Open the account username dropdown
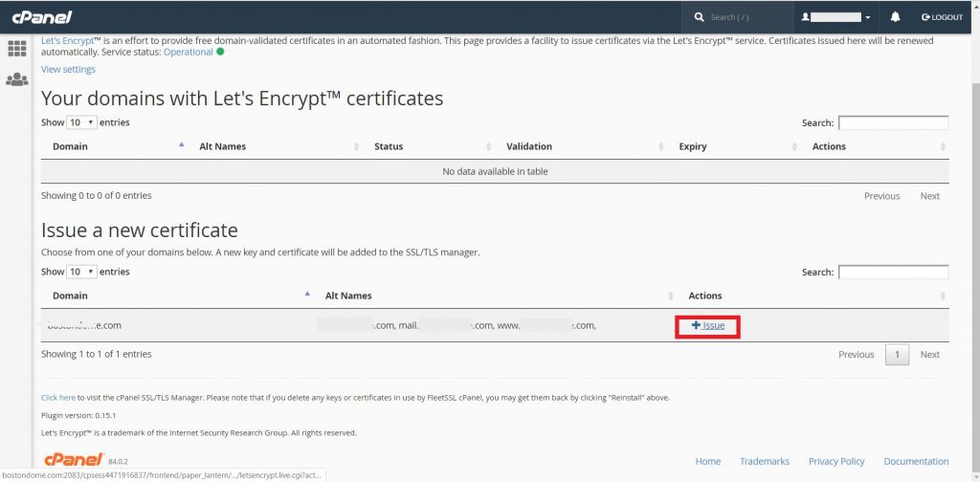The image size is (980, 482). [835, 17]
